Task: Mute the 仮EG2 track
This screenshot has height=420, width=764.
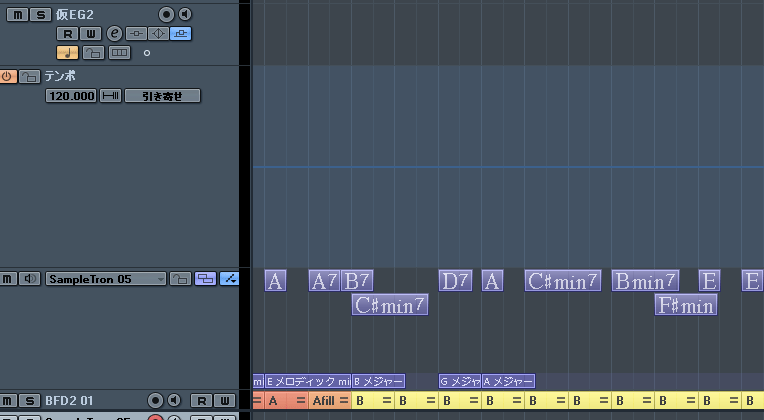Action: [x=17, y=15]
